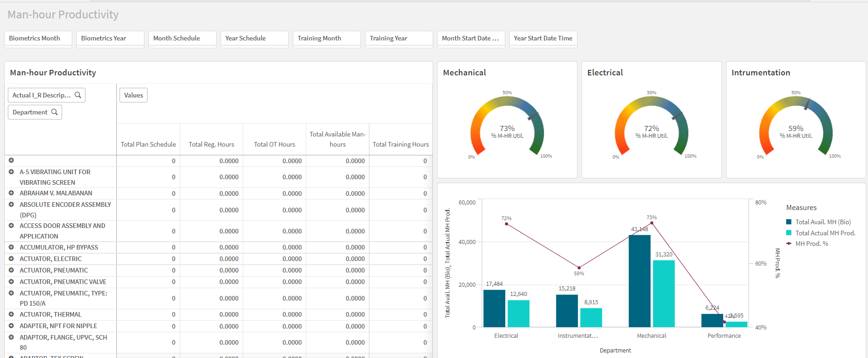Viewport: 868px width, 358px height.
Task: Expand the ACTUATOR, ELECTRIC row
Action: [11, 259]
